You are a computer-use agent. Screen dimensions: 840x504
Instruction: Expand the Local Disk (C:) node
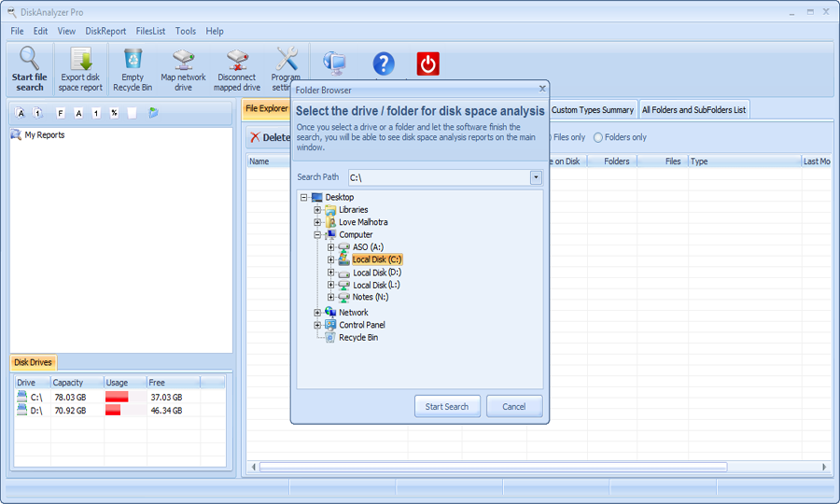click(x=331, y=259)
